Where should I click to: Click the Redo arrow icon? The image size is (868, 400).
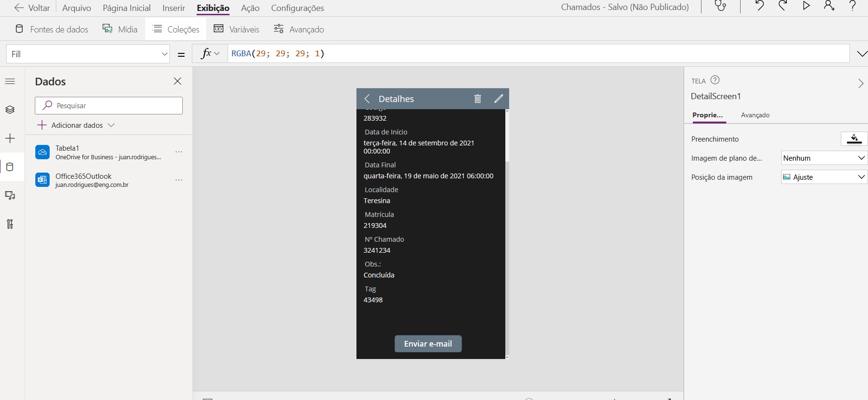pos(783,7)
